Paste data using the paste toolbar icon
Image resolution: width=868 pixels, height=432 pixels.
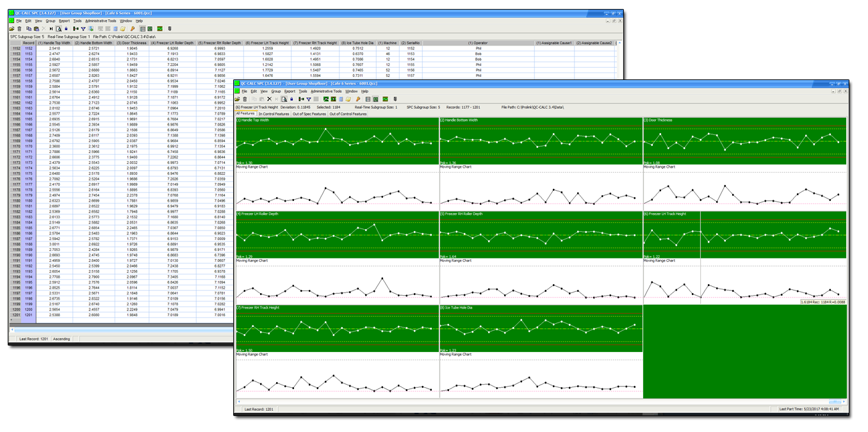(37, 28)
